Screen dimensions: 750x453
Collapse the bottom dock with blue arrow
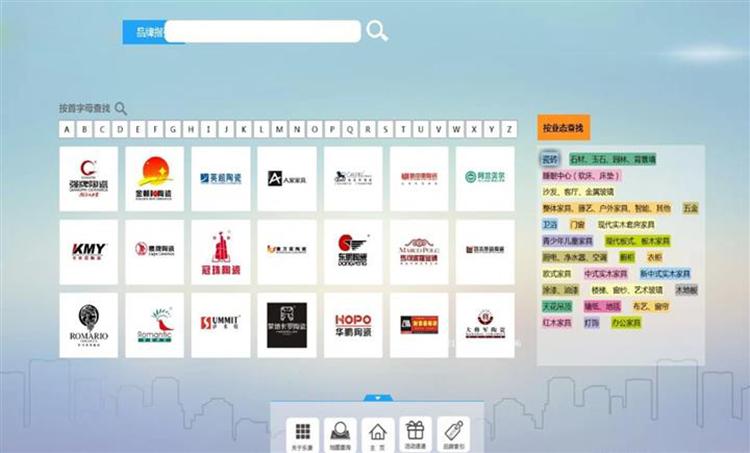377,398
